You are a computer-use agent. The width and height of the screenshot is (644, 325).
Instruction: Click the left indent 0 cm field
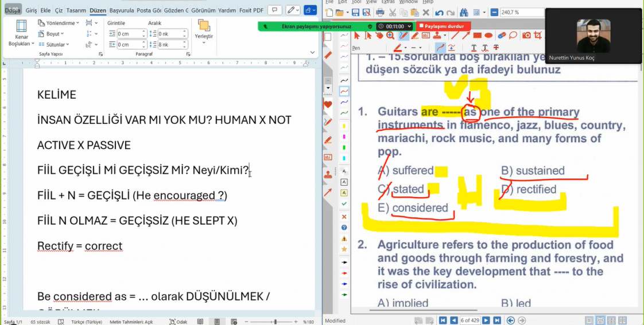(x=130, y=34)
